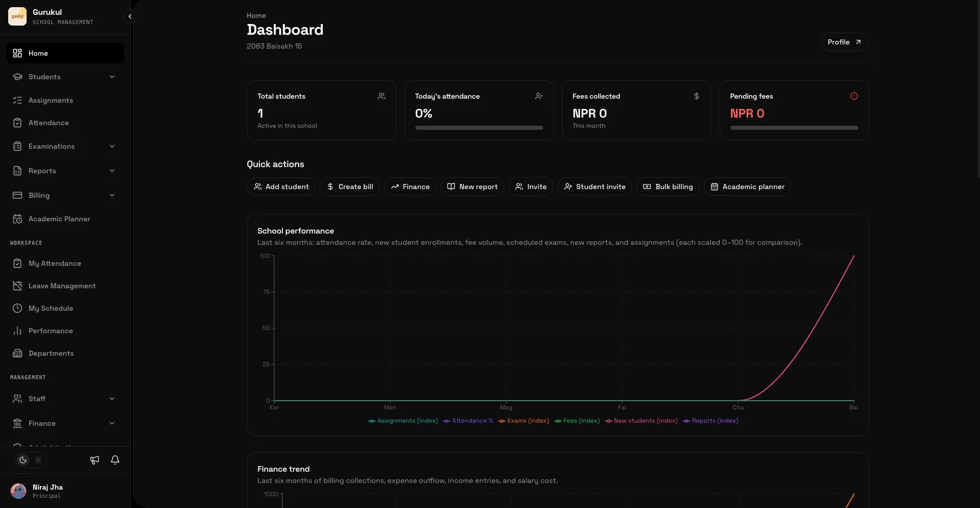Click the user-check icon on Today's attendance card
The height and width of the screenshot is (508, 980).
[x=539, y=96]
